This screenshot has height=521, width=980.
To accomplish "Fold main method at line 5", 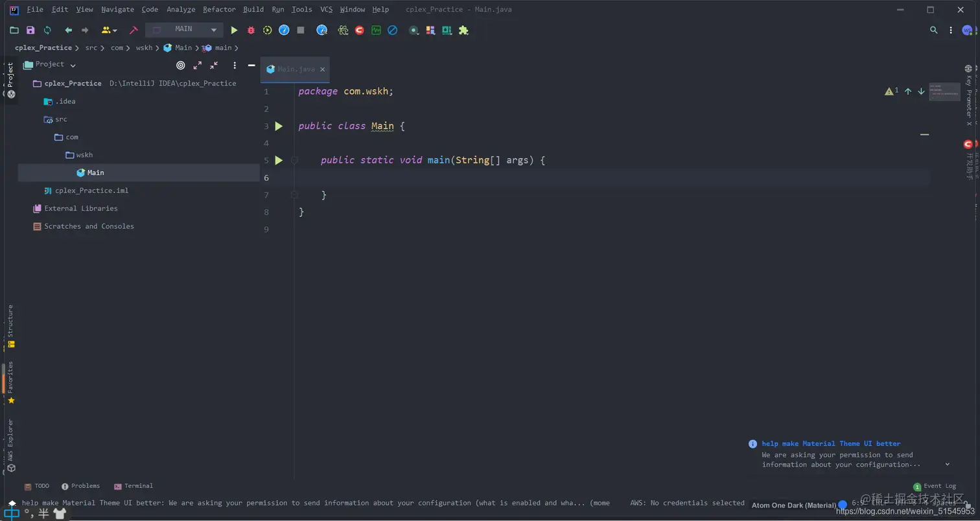I will click(x=294, y=160).
